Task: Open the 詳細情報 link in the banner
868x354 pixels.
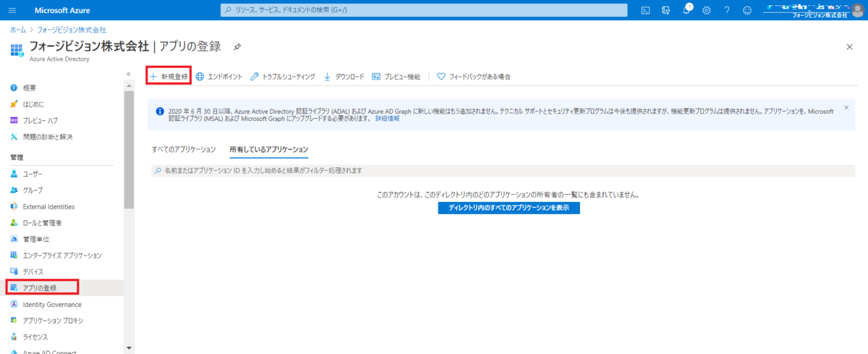Action: [x=386, y=118]
